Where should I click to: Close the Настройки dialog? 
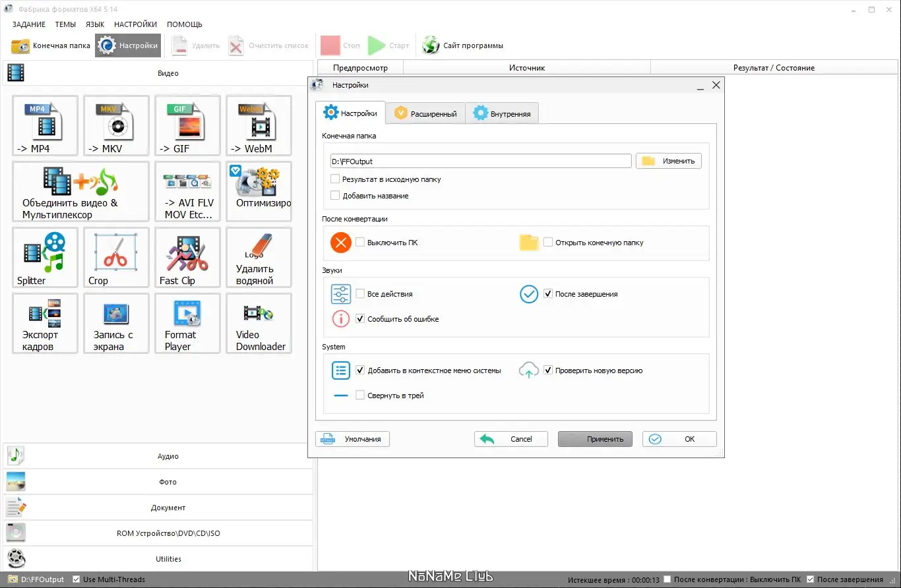(x=716, y=85)
